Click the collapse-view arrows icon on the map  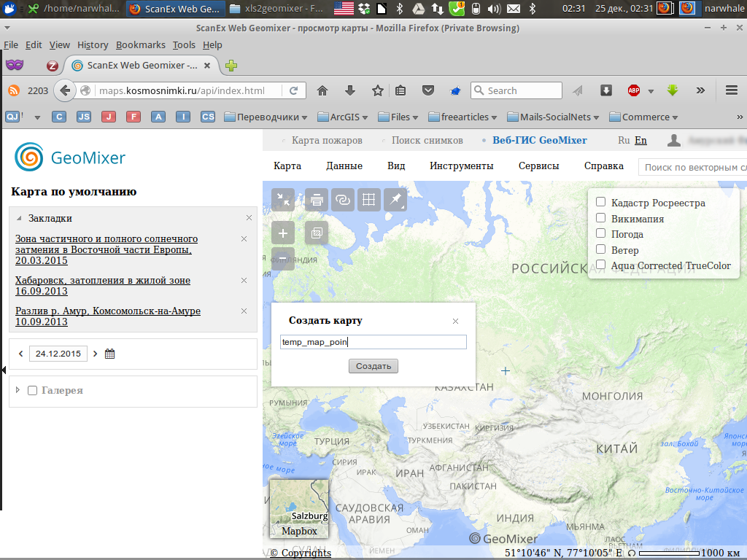pyautogui.click(x=283, y=199)
